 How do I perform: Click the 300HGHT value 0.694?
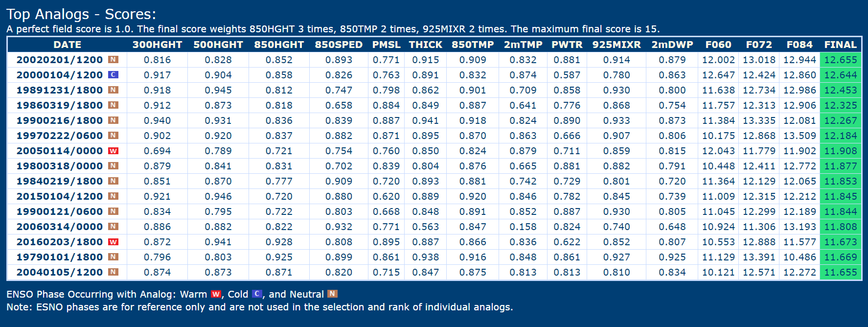[158, 151]
